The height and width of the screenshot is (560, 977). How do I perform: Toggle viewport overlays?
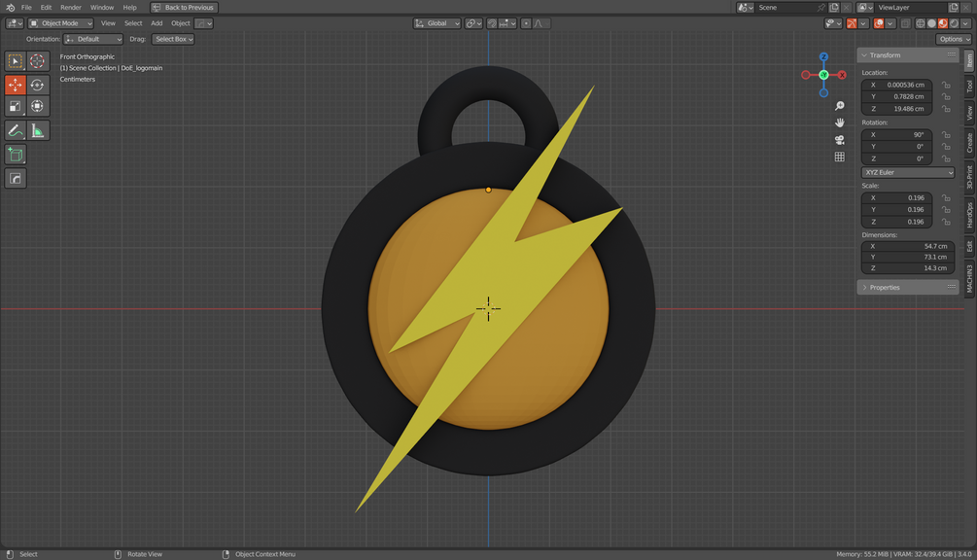click(879, 23)
